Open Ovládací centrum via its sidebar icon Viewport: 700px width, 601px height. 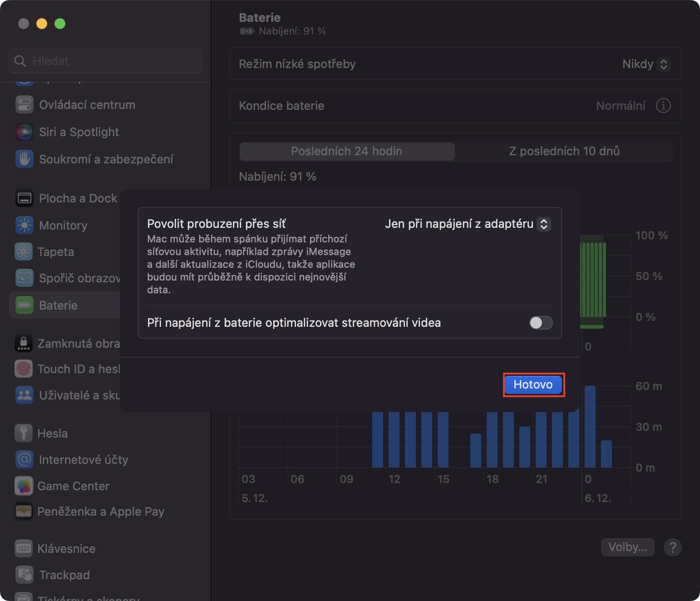[24, 105]
